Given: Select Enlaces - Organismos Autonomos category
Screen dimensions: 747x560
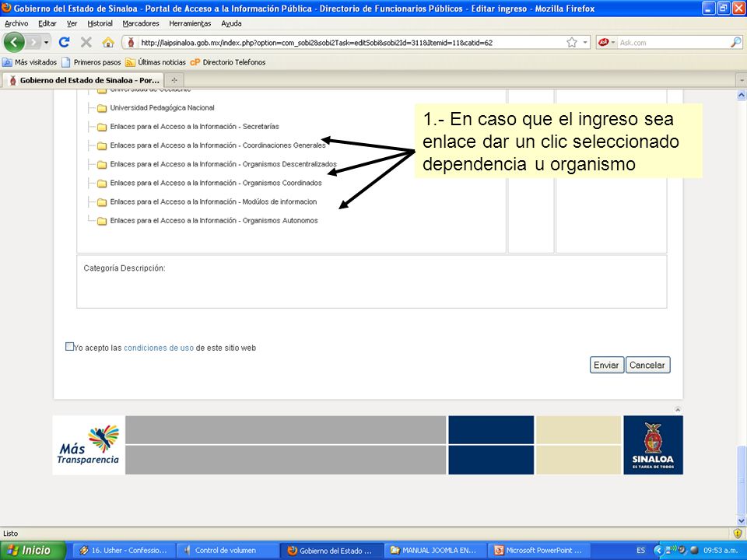Looking at the screenshot, I should (x=214, y=220).
